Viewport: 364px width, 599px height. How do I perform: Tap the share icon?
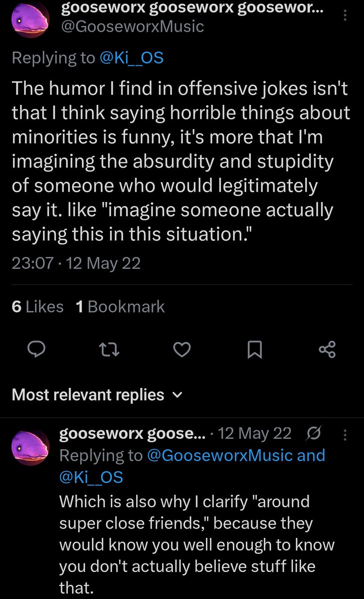point(328,351)
